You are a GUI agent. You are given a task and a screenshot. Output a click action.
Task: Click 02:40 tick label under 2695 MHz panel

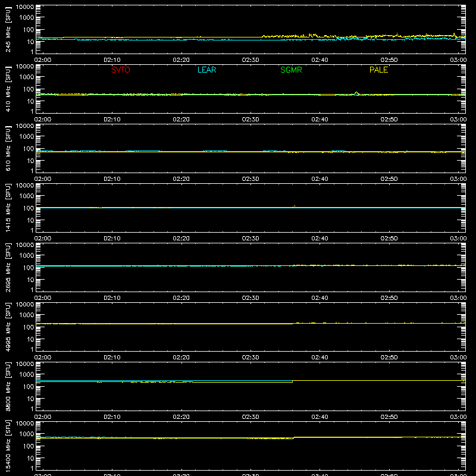[320, 298]
